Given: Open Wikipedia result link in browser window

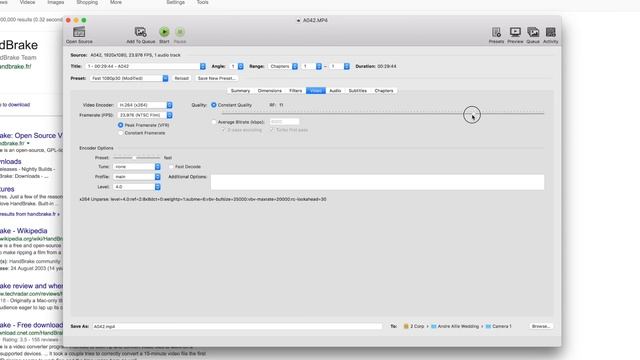Looking at the screenshot, I should 24,231.
